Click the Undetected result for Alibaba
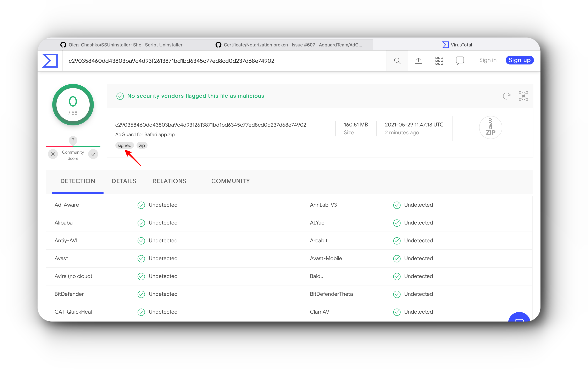Viewport: 588px width, 369px height. (x=163, y=223)
